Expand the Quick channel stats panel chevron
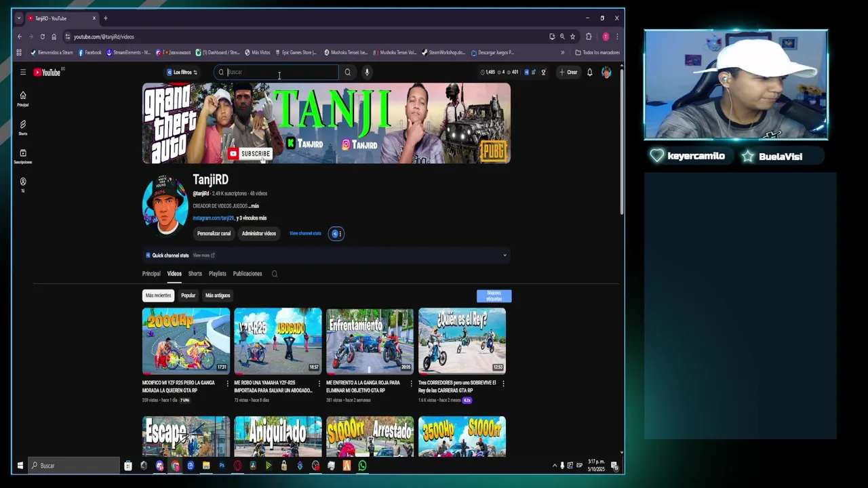The image size is (868, 488). 505,256
